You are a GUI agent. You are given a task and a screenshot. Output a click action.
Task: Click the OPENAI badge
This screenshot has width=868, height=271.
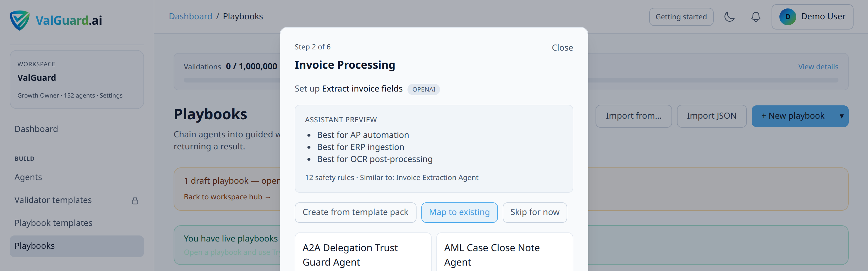[423, 89]
